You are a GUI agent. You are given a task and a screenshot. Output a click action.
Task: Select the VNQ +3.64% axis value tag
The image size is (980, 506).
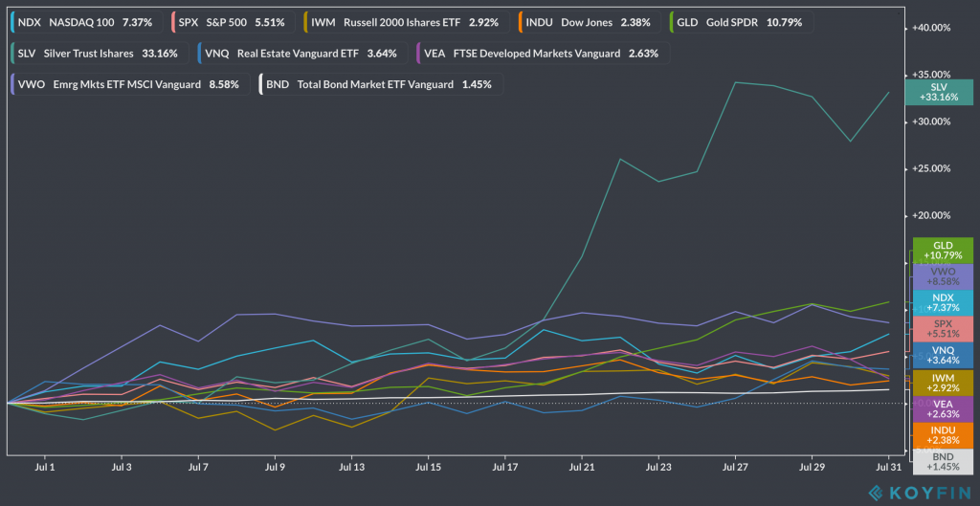(x=944, y=355)
